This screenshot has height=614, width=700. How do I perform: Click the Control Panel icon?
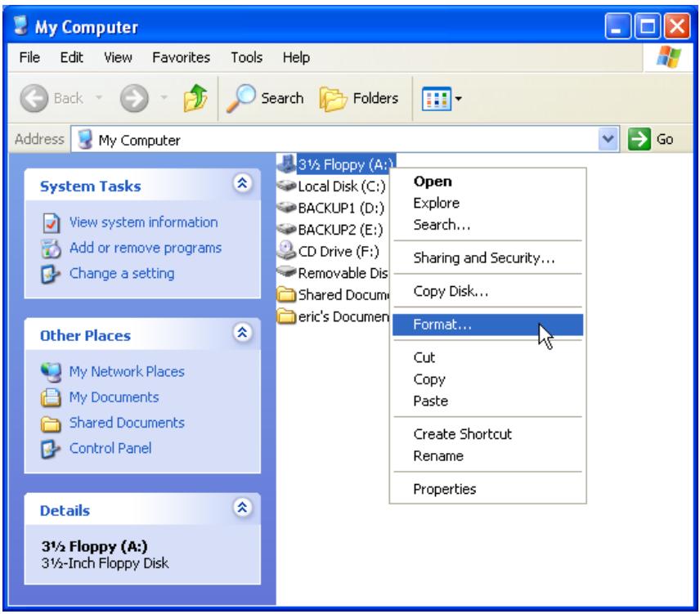pyautogui.click(x=50, y=449)
